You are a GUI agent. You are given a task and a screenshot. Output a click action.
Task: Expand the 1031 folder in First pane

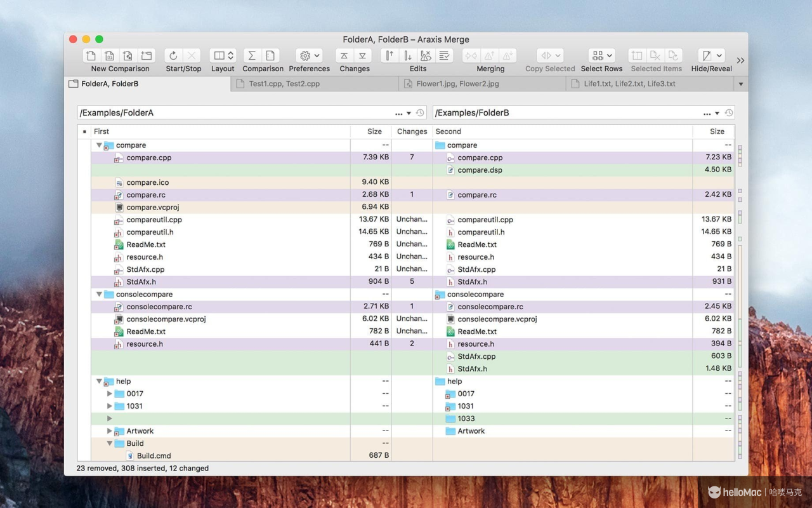[x=110, y=406]
